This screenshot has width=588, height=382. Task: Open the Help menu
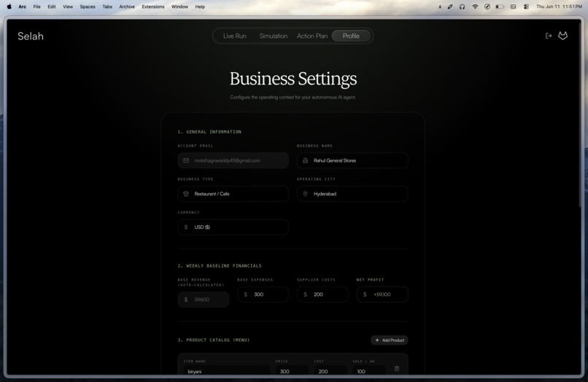200,7
